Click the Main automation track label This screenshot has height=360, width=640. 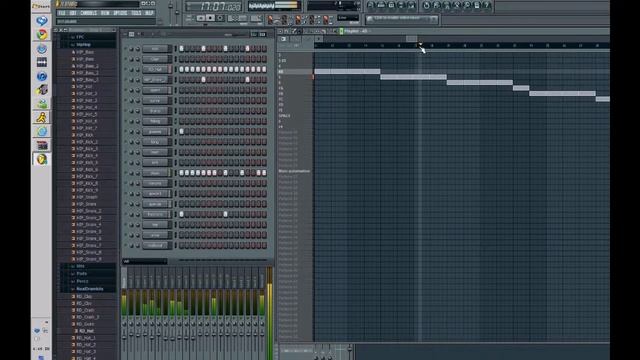(x=294, y=171)
